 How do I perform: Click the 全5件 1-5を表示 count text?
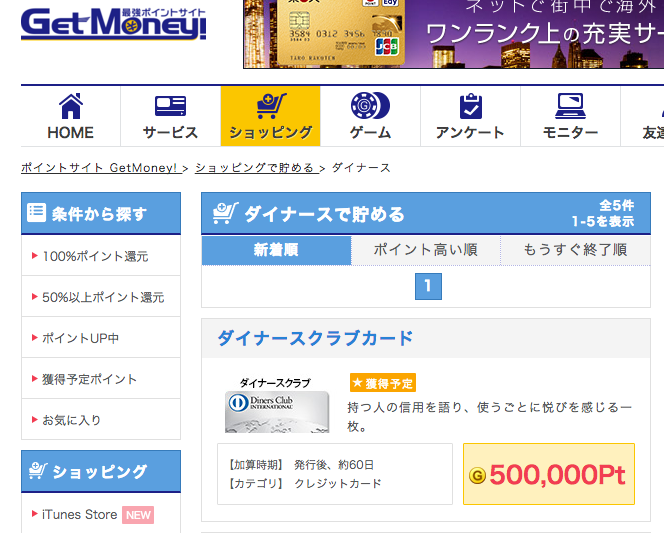click(x=603, y=213)
